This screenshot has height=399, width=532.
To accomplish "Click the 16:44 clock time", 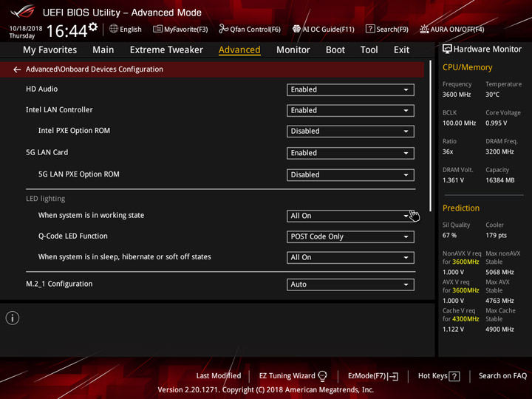I will 66,31.
